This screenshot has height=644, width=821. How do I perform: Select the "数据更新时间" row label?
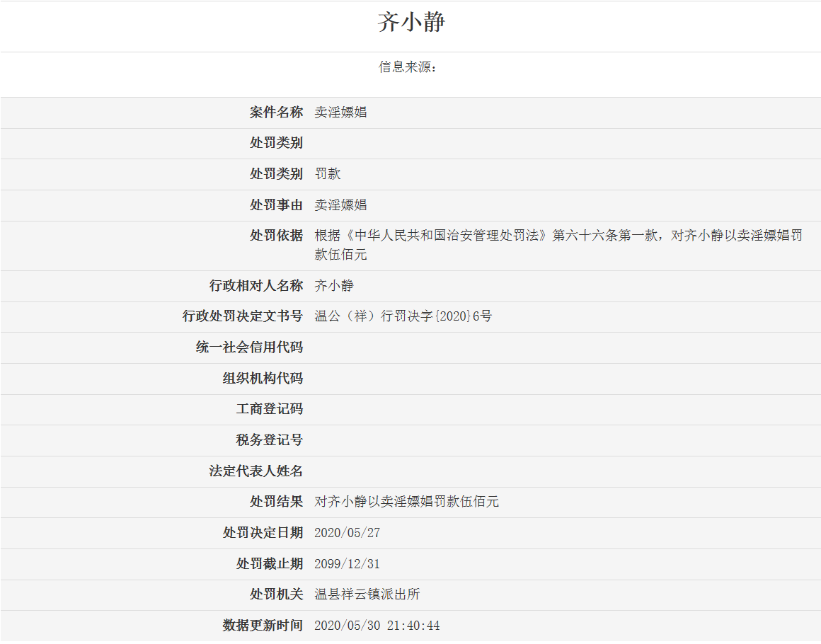[x=262, y=626]
